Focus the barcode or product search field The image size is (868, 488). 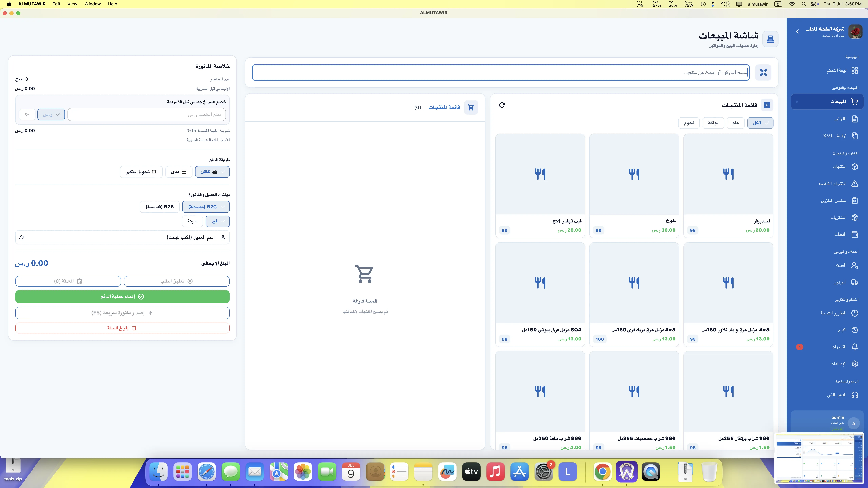click(501, 72)
